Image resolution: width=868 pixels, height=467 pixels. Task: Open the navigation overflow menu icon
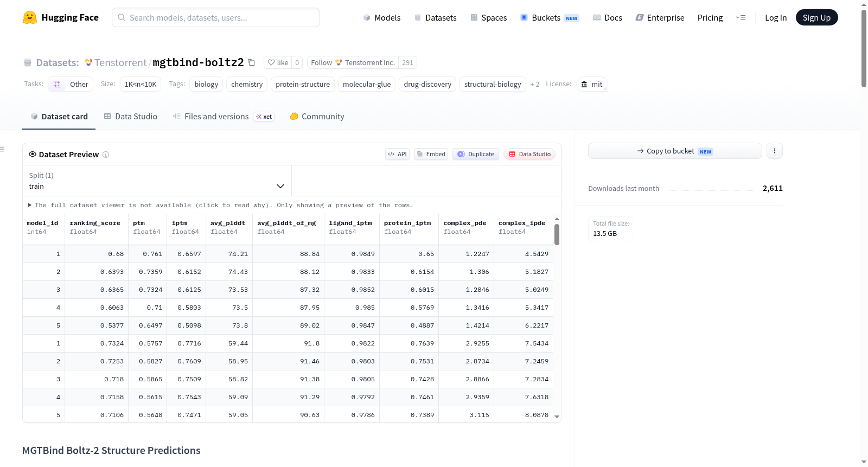coord(741,17)
